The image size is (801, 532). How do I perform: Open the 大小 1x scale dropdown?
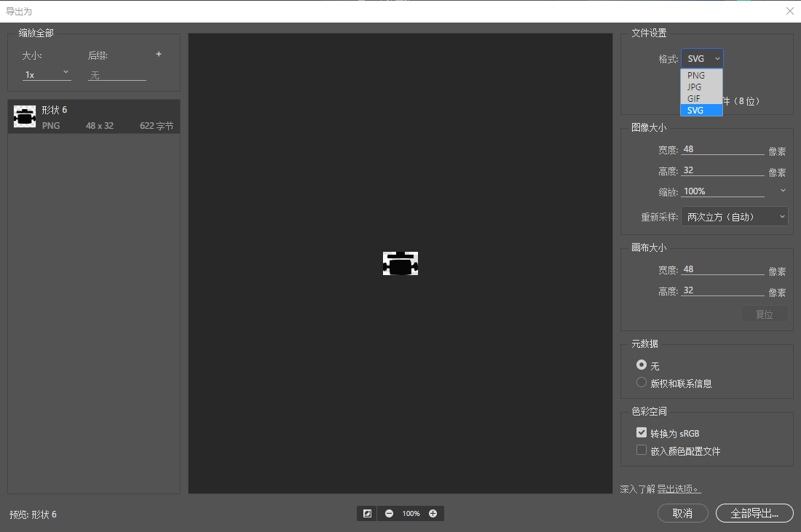tap(47, 74)
